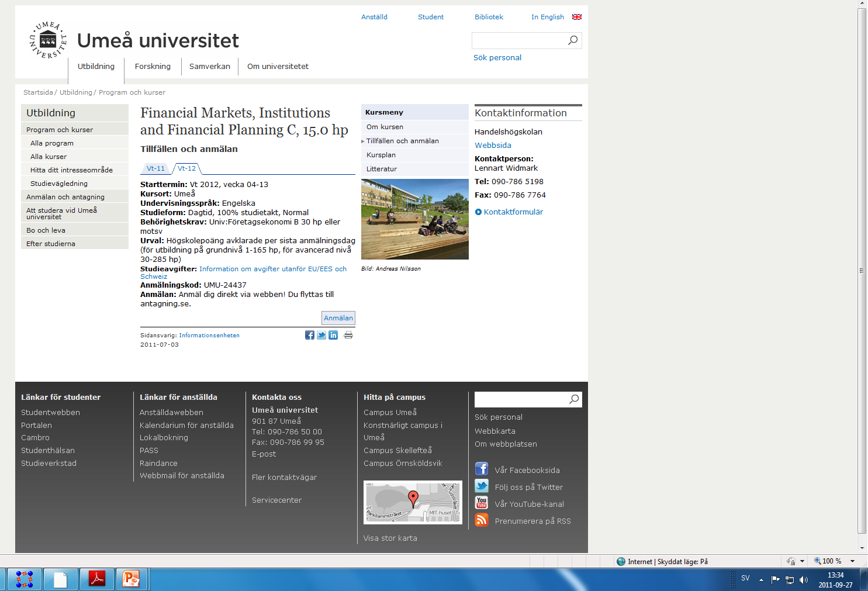Share page on Facebook icon
Viewport: 868px width, 591px height.
[x=310, y=335]
